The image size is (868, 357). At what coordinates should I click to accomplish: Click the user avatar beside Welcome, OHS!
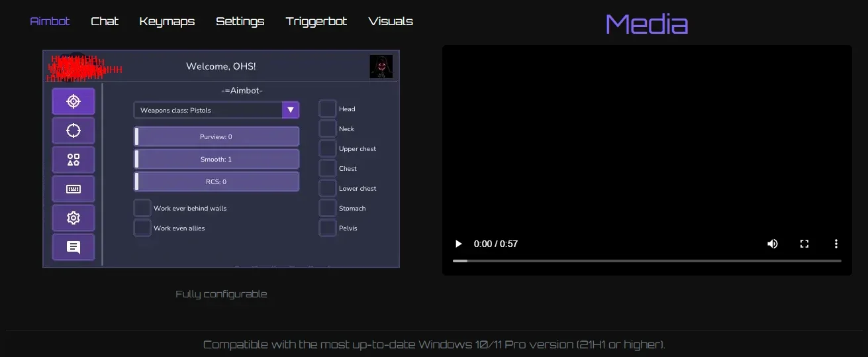(381, 66)
